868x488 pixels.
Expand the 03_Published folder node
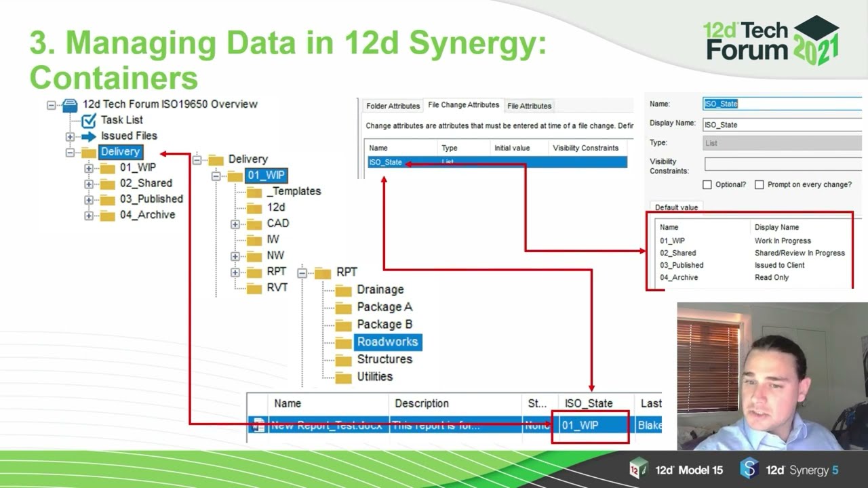pyautogui.click(x=89, y=200)
